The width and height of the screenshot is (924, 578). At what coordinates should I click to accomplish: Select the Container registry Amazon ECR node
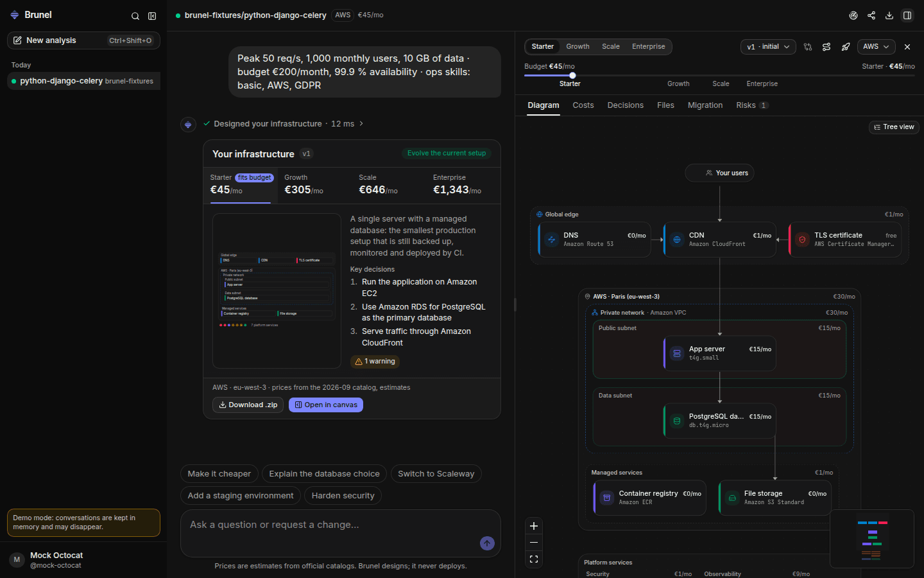point(650,498)
